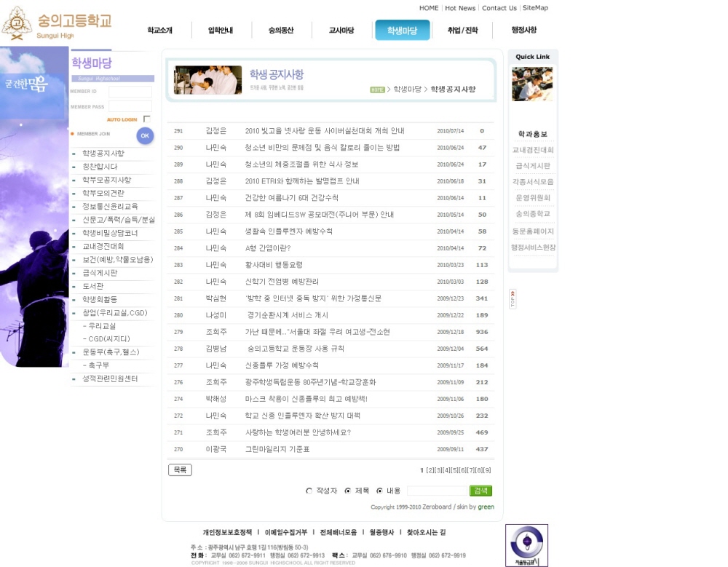
Task: Click the TOP scroll-up arrow icon
Action: tap(513, 299)
